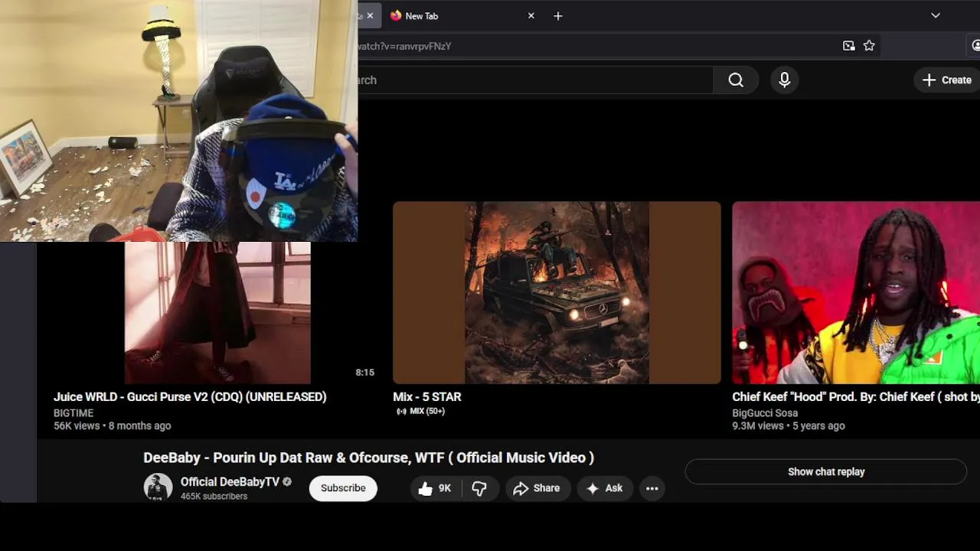
Task: Click the DeeBaby video title text
Action: point(368,458)
